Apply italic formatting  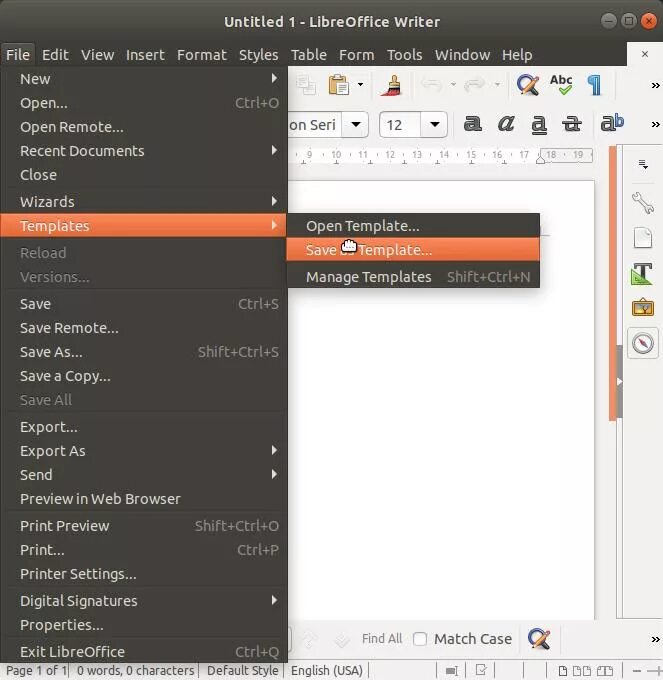(x=506, y=124)
